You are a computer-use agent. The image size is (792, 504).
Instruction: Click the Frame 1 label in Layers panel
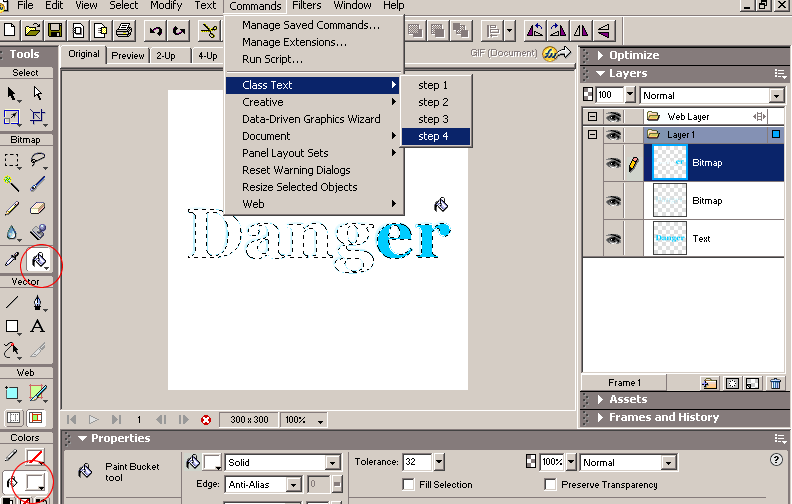624,383
